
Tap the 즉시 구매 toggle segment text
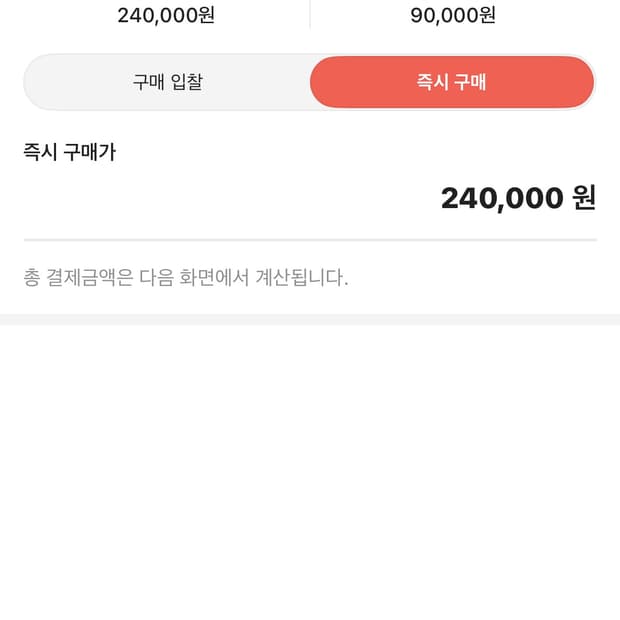[452, 82]
